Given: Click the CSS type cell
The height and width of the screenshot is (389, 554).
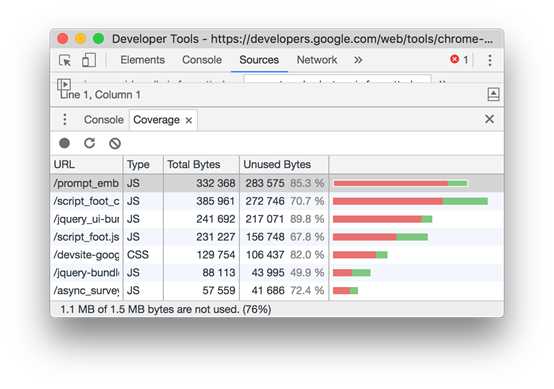Looking at the screenshot, I should (143, 254).
